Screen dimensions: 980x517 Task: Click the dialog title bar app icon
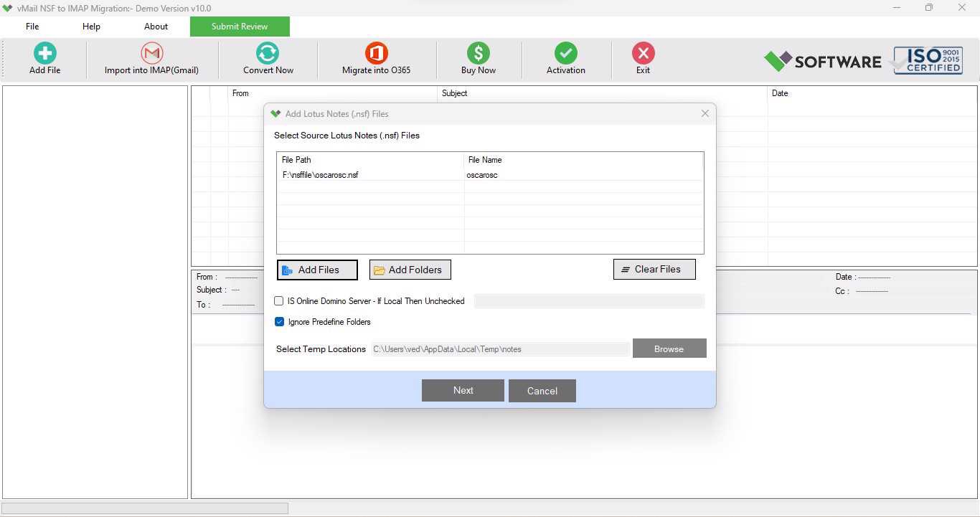click(x=275, y=113)
